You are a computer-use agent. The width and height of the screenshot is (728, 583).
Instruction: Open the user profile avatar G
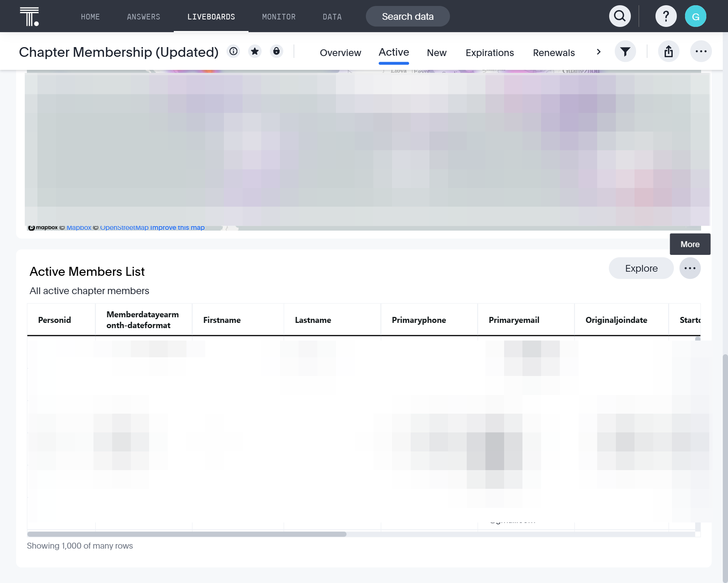click(695, 16)
